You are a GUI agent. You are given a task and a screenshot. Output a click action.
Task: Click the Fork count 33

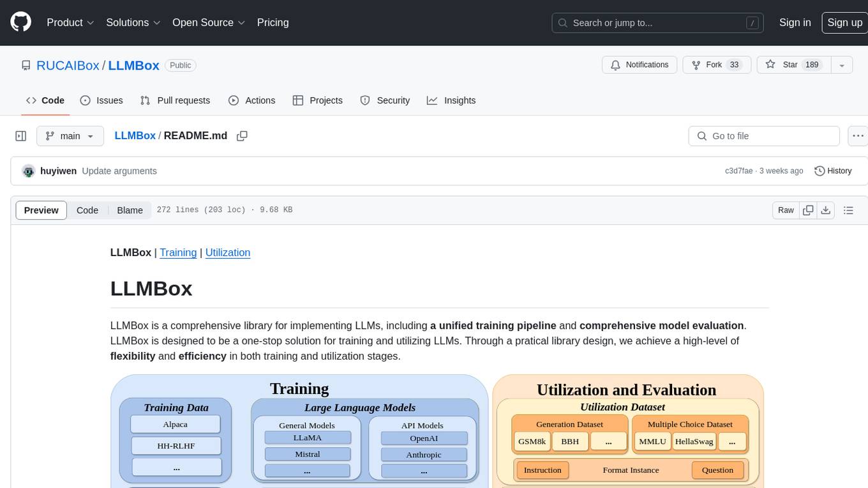coord(734,65)
